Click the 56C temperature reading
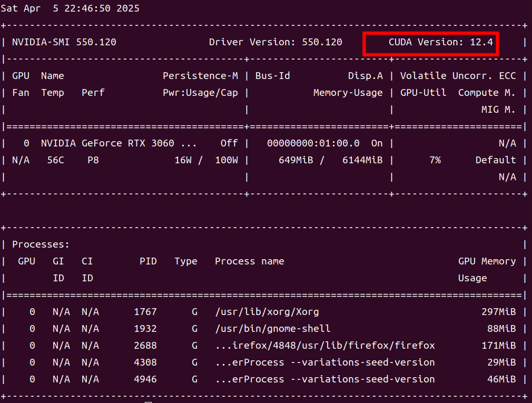The width and height of the screenshot is (532, 403). click(56, 160)
